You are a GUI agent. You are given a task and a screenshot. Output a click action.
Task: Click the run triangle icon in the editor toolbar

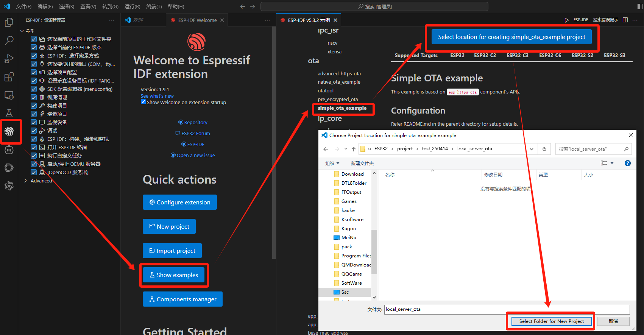coord(566,20)
